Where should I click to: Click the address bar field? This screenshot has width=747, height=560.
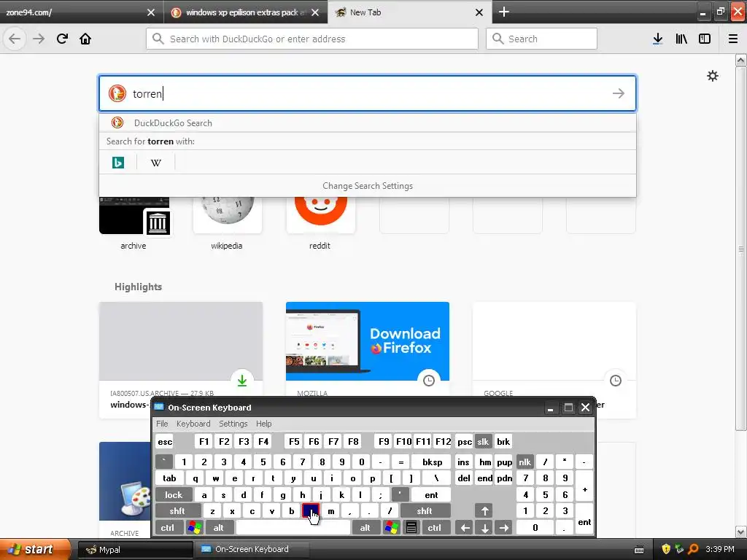[x=312, y=39]
